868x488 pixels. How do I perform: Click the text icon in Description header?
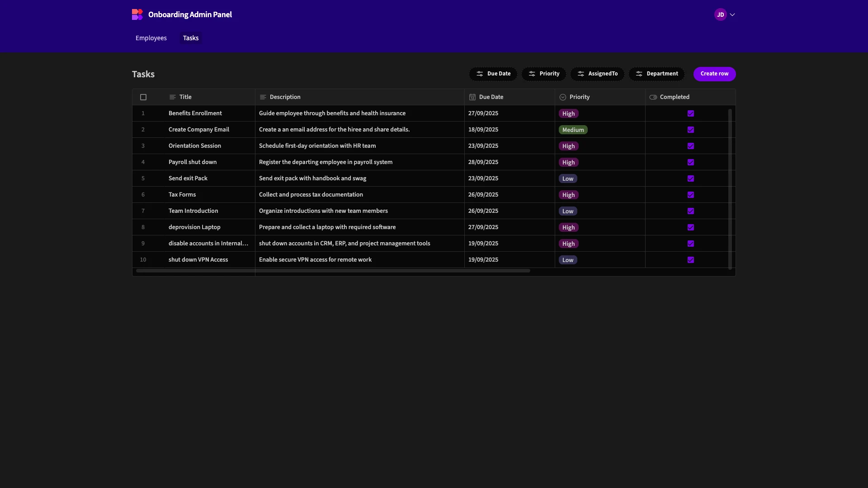(x=263, y=97)
